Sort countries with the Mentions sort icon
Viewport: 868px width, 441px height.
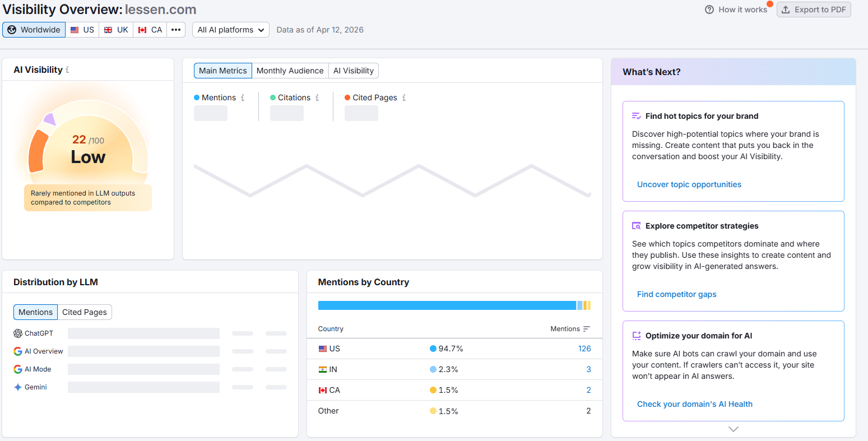tap(587, 328)
